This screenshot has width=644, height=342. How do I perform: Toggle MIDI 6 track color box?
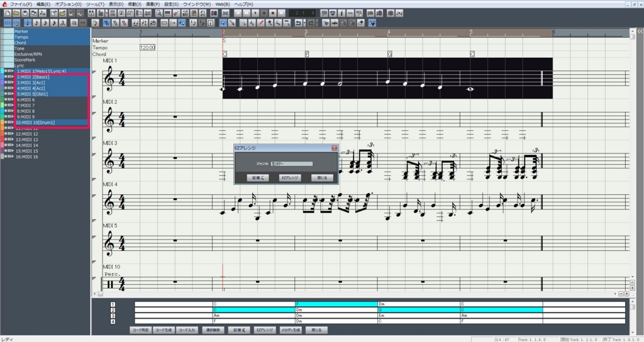(x=3, y=100)
